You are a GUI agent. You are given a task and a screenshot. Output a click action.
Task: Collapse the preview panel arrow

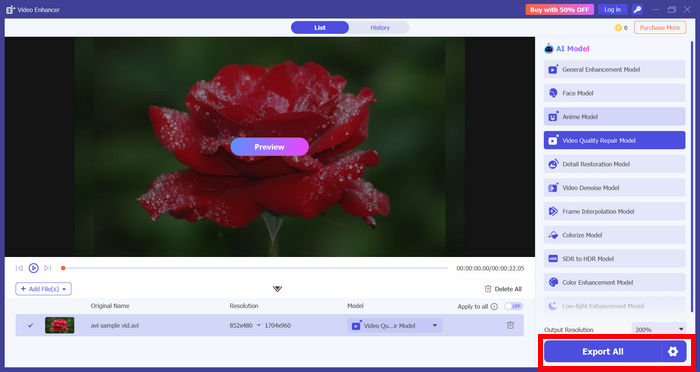coord(277,288)
